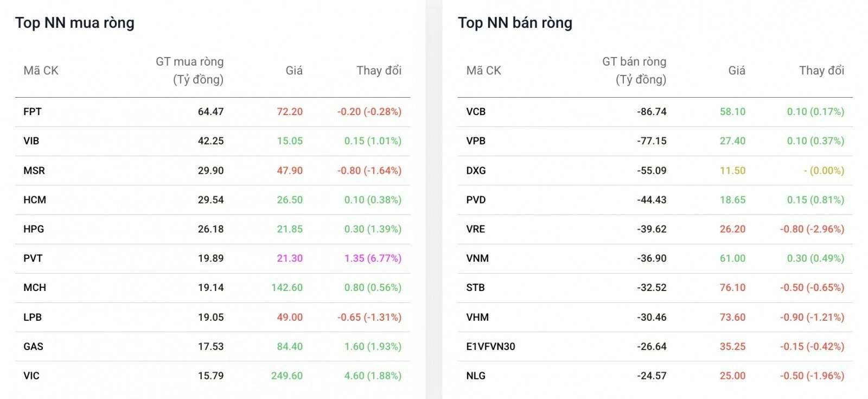Open the STB ticker
Viewport: 868px width, 399px height.
[x=475, y=288]
